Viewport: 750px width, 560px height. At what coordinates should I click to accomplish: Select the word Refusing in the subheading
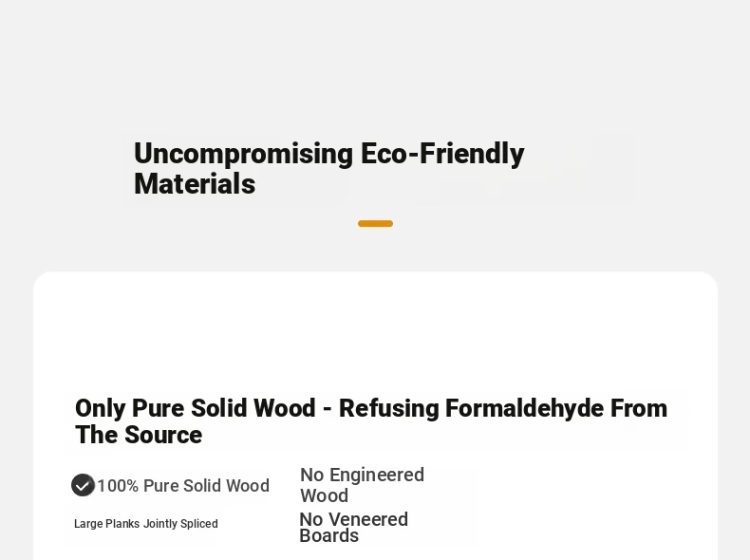coord(388,409)
